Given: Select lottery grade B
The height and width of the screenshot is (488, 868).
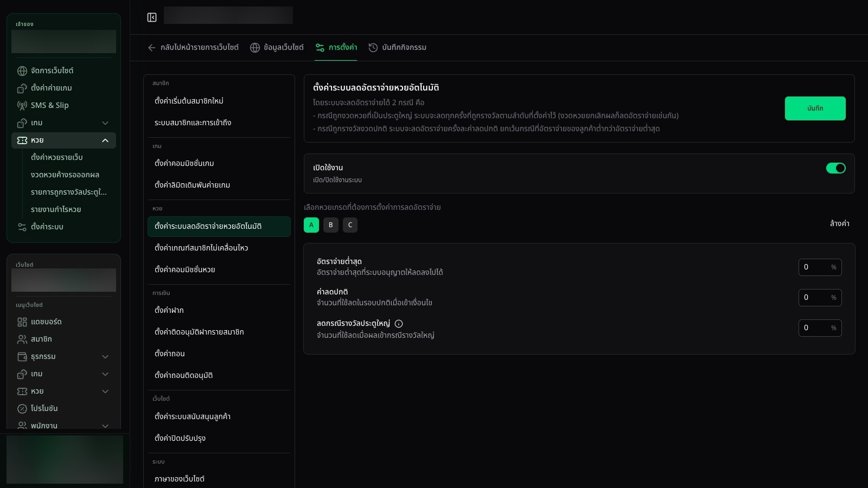Looking at the screenshot, I should 331,225.
